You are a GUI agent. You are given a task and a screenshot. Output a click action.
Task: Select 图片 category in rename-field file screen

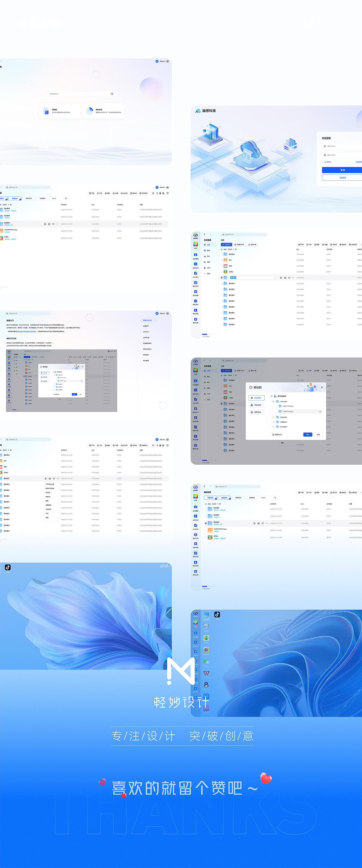tap(207, 256)
